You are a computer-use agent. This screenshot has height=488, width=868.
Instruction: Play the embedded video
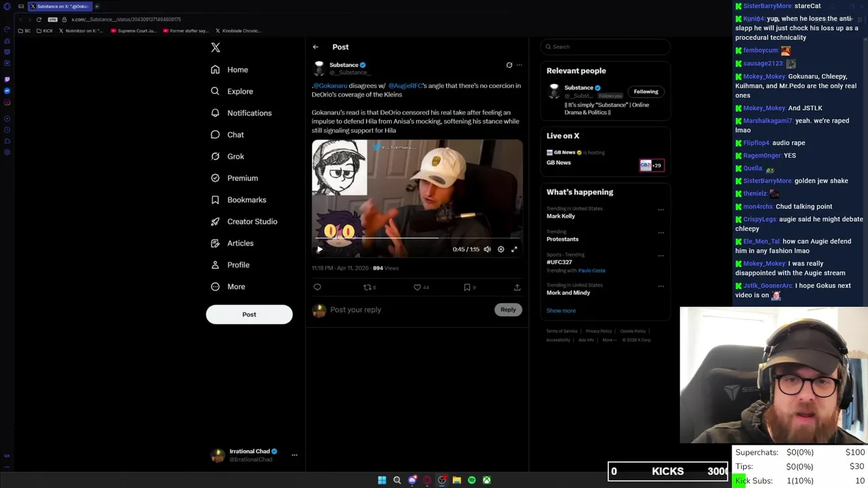click(319, 249)
